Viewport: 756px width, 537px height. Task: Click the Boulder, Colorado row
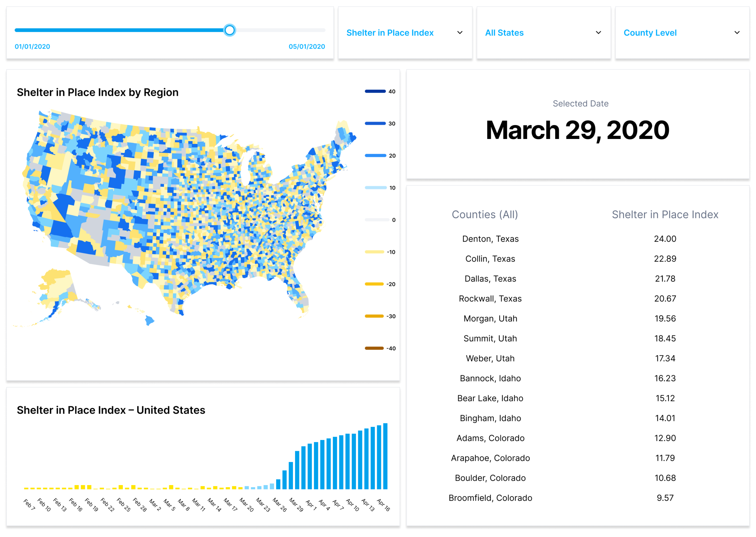(490, 478)
